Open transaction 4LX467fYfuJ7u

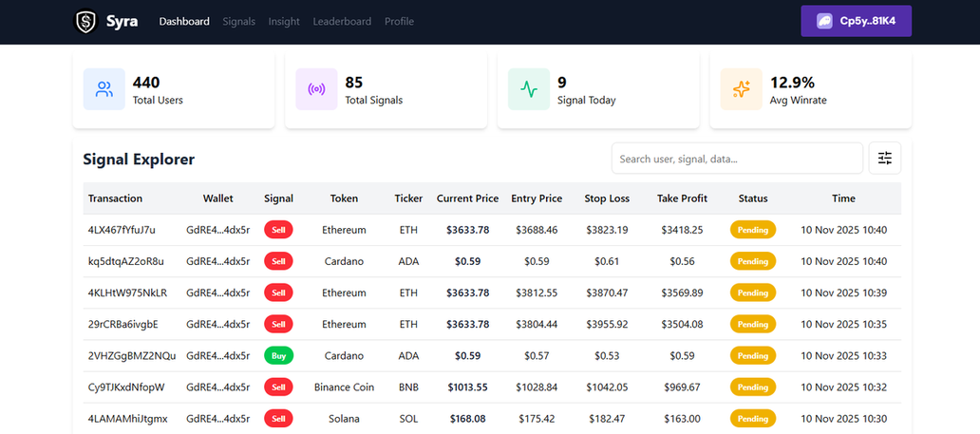click(x=122, y=230)
